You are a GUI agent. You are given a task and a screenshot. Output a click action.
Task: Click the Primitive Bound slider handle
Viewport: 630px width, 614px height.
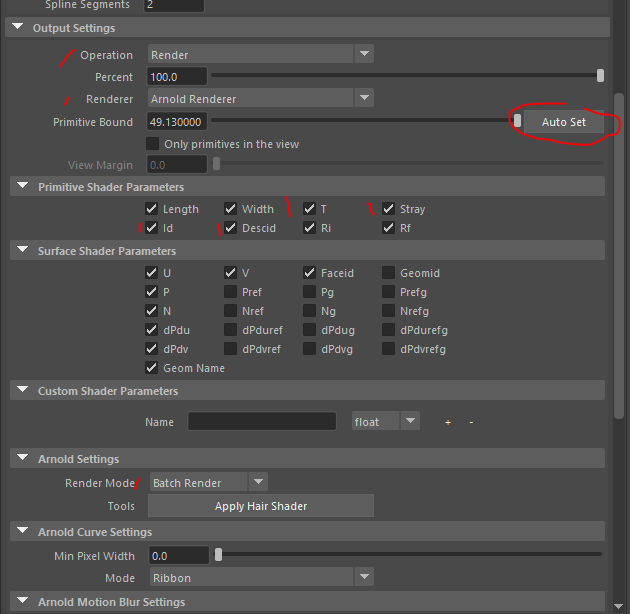[518, 120]
